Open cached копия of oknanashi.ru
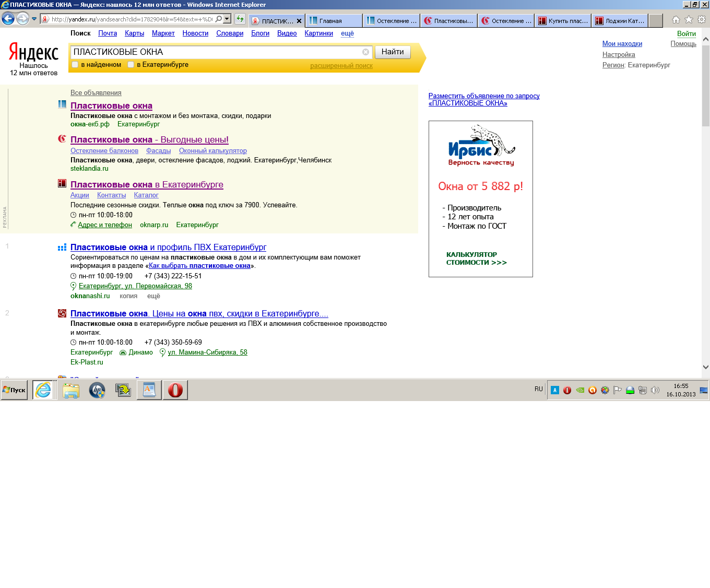The height and width of the screenshot is (588, 710). coord(128,296)
